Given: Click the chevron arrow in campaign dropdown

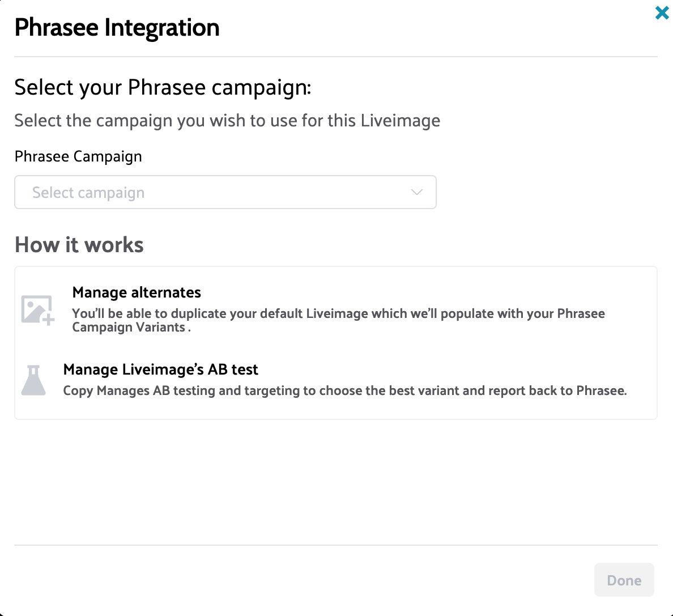Looking at the screenshot, I should (416, 193).
